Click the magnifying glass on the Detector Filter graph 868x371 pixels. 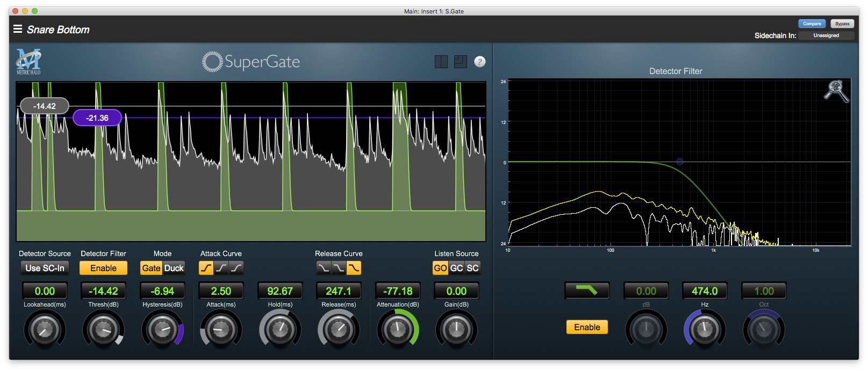coord(836,91)
